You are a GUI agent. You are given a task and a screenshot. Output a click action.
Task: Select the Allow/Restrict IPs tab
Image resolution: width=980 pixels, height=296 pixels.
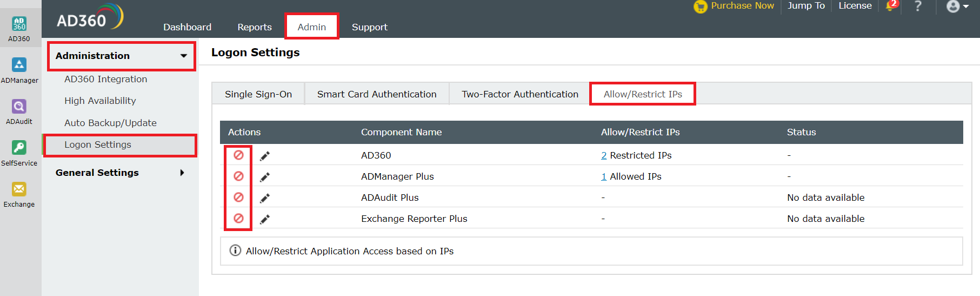[x=643, y=94]
